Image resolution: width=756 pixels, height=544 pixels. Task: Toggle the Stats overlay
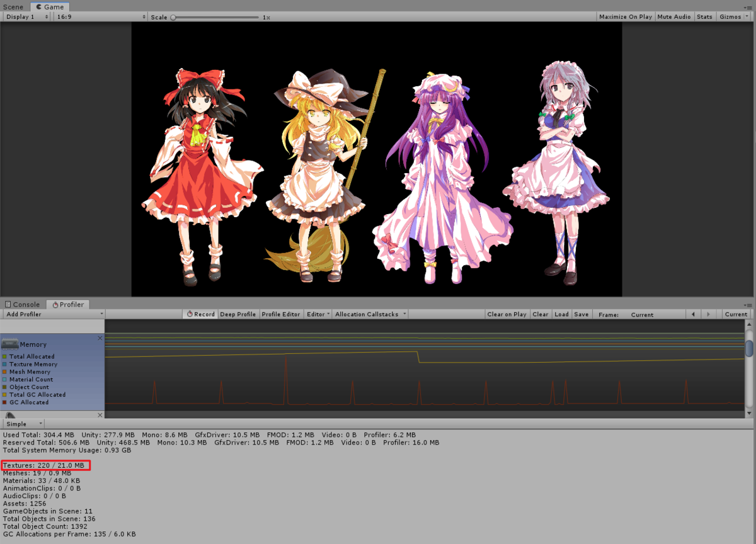click(x=704, y=17)
